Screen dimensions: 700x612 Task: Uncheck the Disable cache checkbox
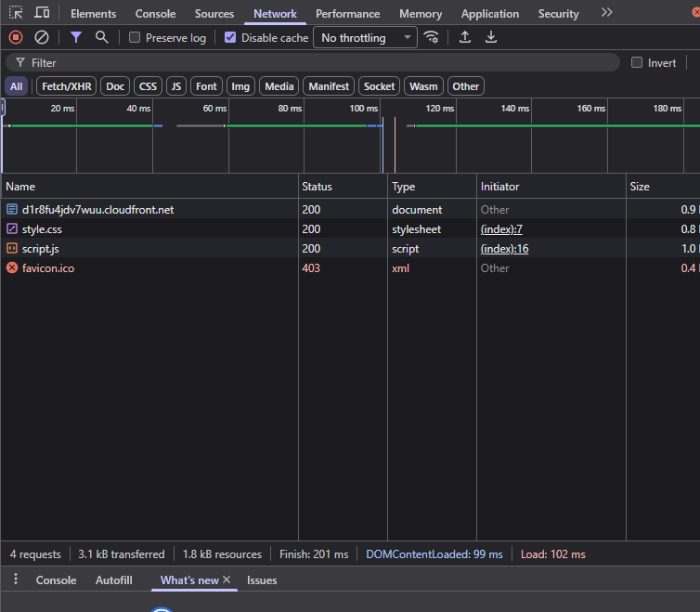coord(230,38)
